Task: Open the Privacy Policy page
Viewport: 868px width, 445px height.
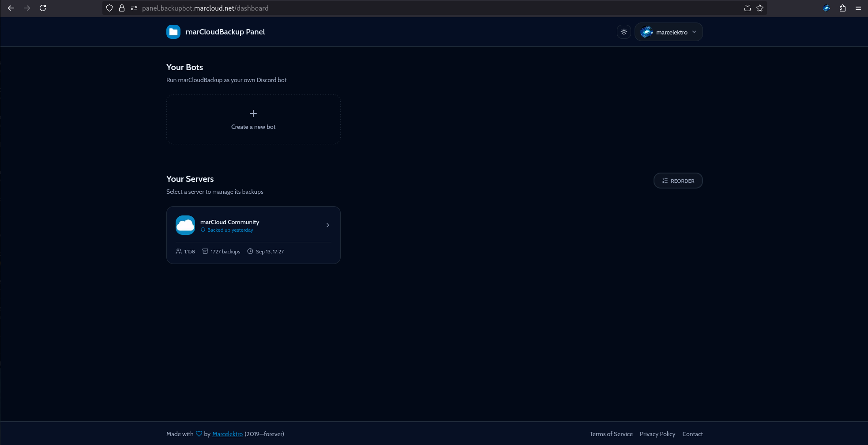Action: click(x=658, y=434)
